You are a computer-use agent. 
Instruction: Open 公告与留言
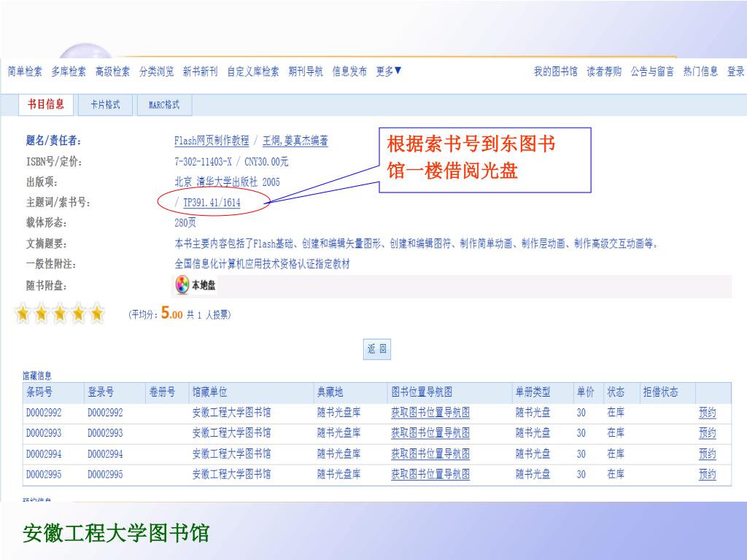tap(652, 71)
